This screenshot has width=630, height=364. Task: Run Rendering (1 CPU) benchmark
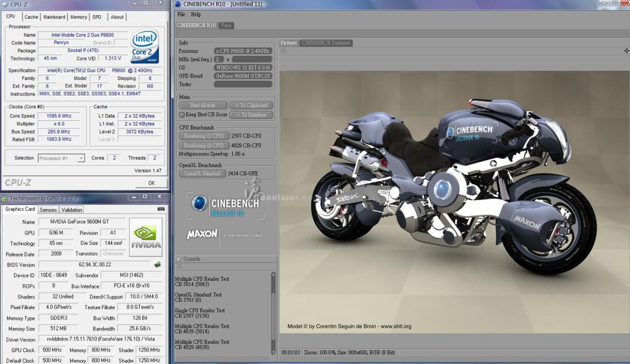pos(204,136)
